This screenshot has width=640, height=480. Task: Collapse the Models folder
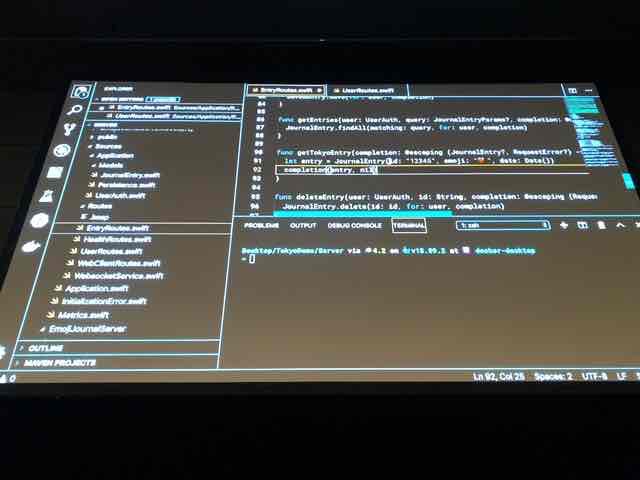[x=109, y=165]
